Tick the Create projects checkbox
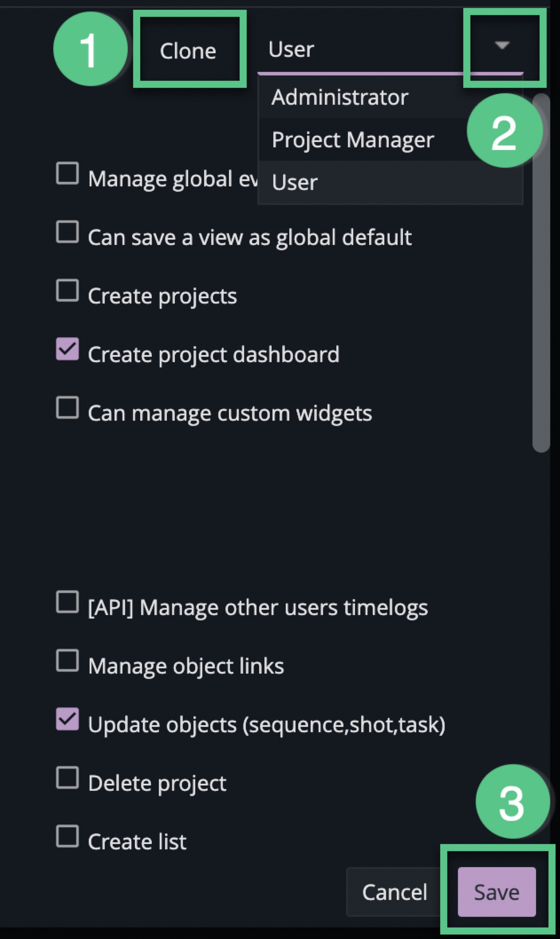Image resolution: width=560 pixels, height=939 pixels. [67, 291]
